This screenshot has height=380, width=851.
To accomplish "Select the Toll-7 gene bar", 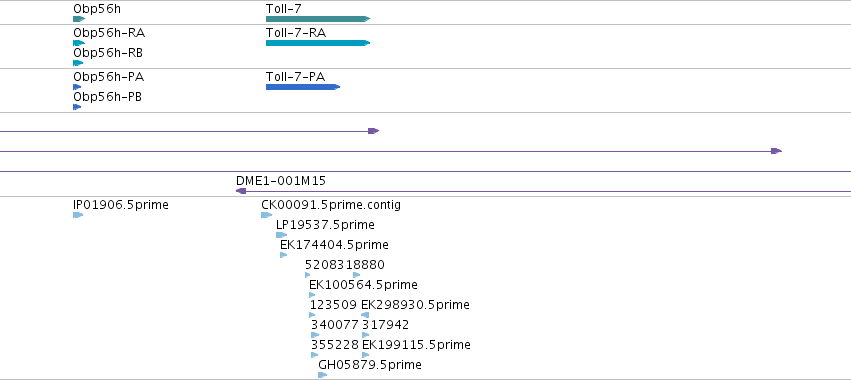I will coord(318,19).
